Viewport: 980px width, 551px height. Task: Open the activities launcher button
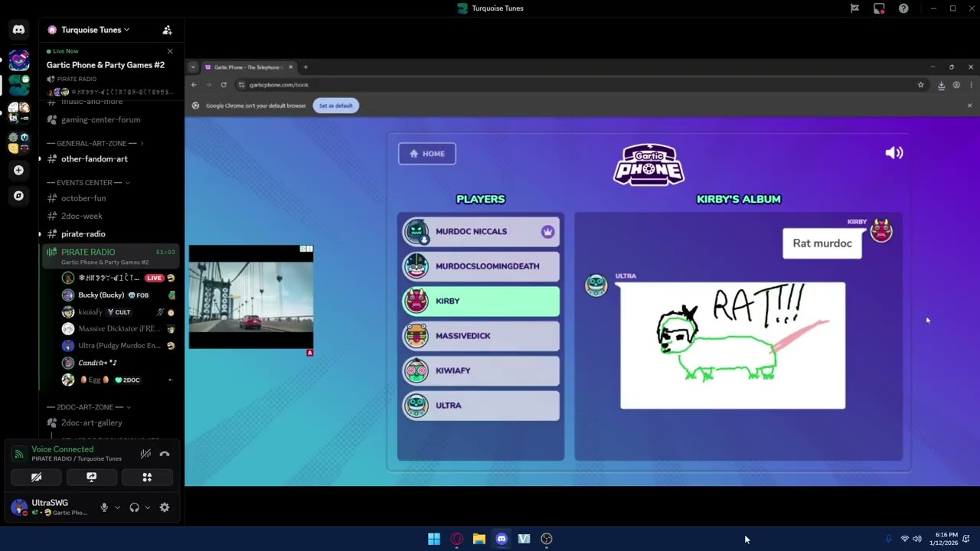point(147,477)
